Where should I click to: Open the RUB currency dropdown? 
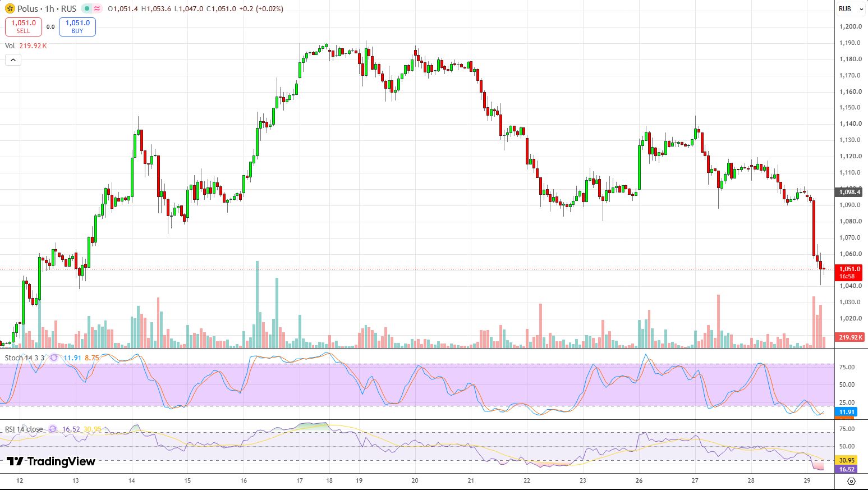(851, 8)
